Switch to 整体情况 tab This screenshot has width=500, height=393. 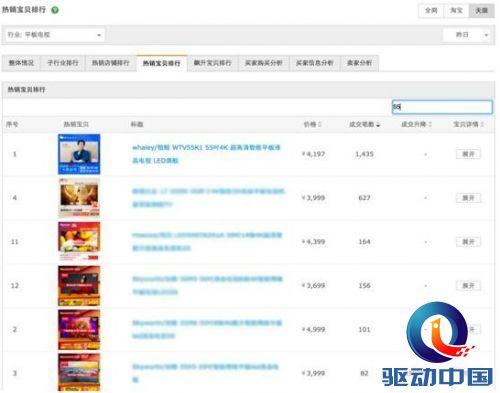pyautogui.click(x=21, y=63)
